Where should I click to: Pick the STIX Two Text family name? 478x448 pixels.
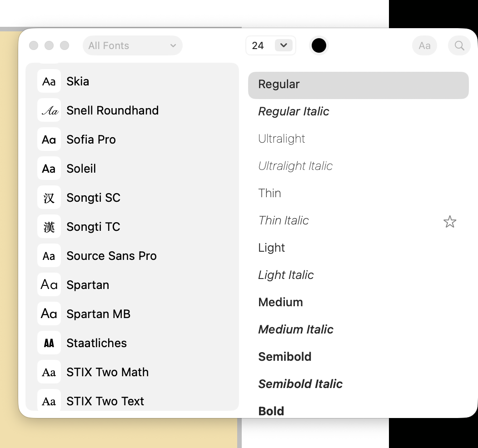pos(105,401)
